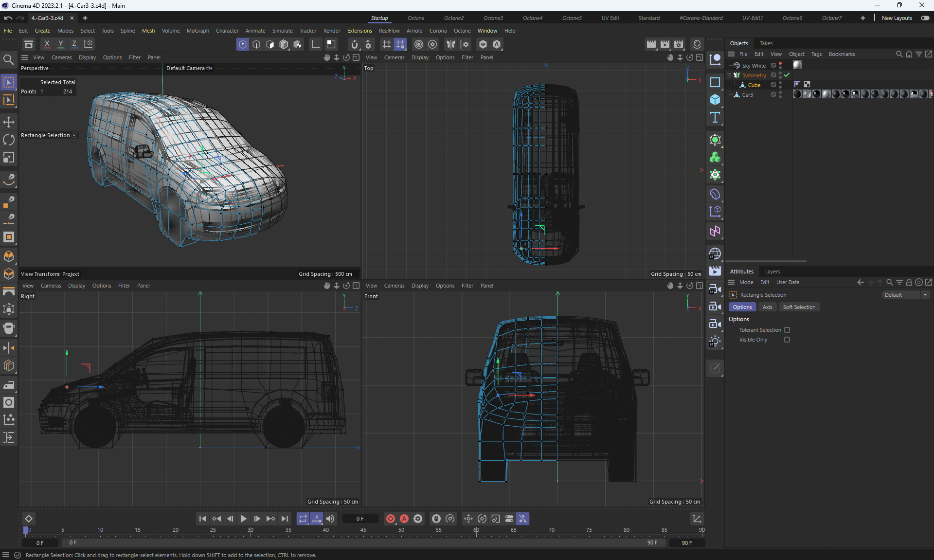Viewport: 934px width, 560px height.
Task: Select the Move tool in left toolbar
Action: click(9, 122)
